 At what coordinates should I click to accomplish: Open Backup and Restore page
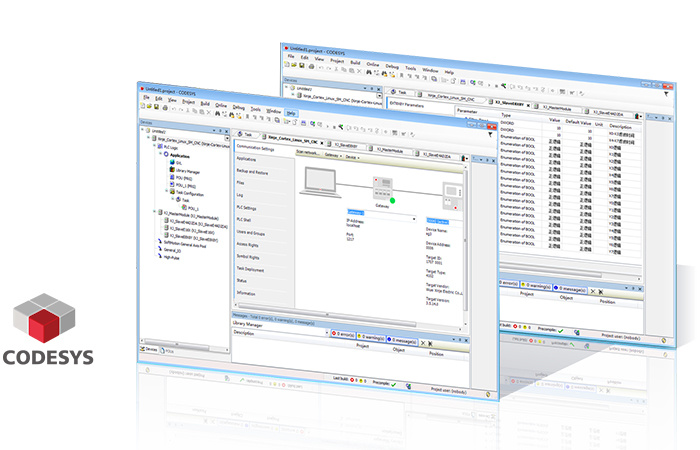pyautogui.click(x=252, y=172)
